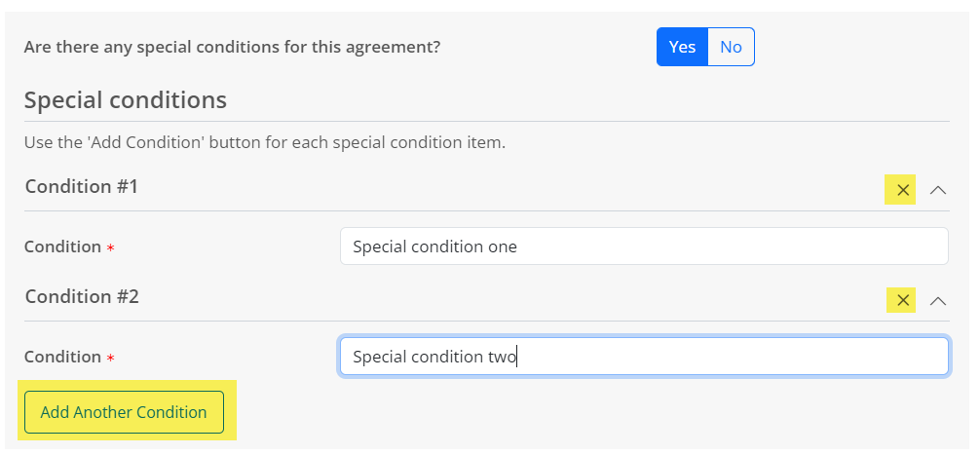Click the 'Add Condition' instruction text
The image size is (980, 455).
264,142
